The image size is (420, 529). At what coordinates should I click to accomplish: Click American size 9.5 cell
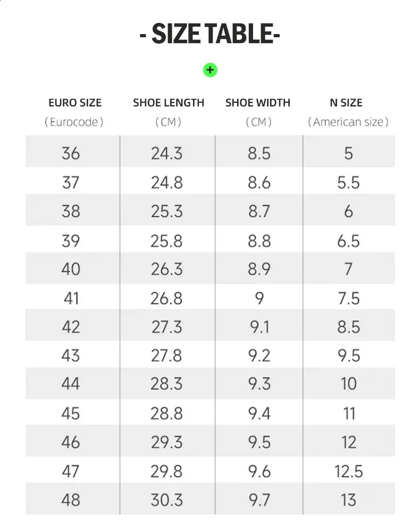349,356
